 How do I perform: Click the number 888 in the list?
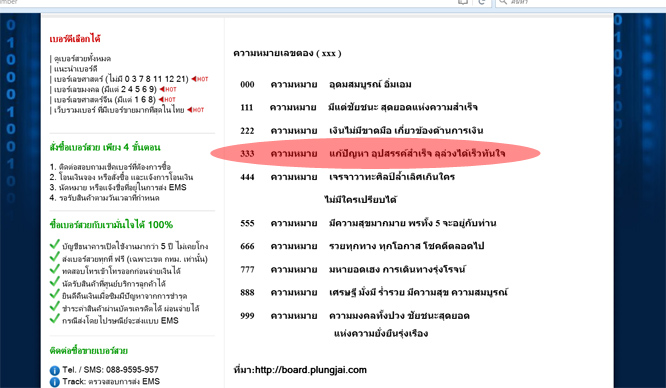(x=247, y=292)
